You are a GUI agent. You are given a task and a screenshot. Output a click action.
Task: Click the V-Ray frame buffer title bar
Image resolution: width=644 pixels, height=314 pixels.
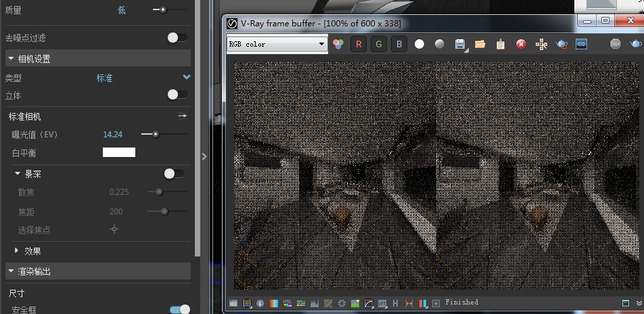tap(400, 24)
